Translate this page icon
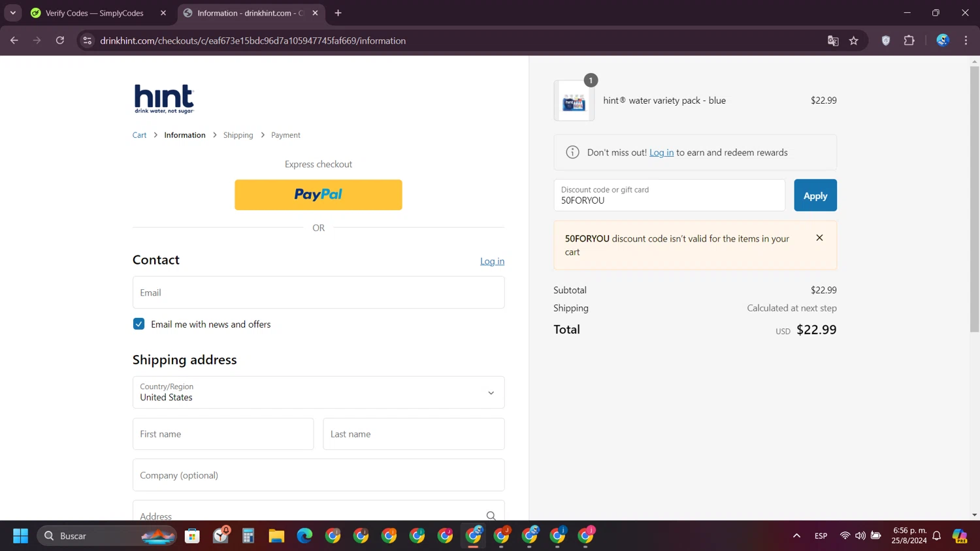The height and width of the screenshot is (551, 980). pyautogui.click(x=833, y=40)
